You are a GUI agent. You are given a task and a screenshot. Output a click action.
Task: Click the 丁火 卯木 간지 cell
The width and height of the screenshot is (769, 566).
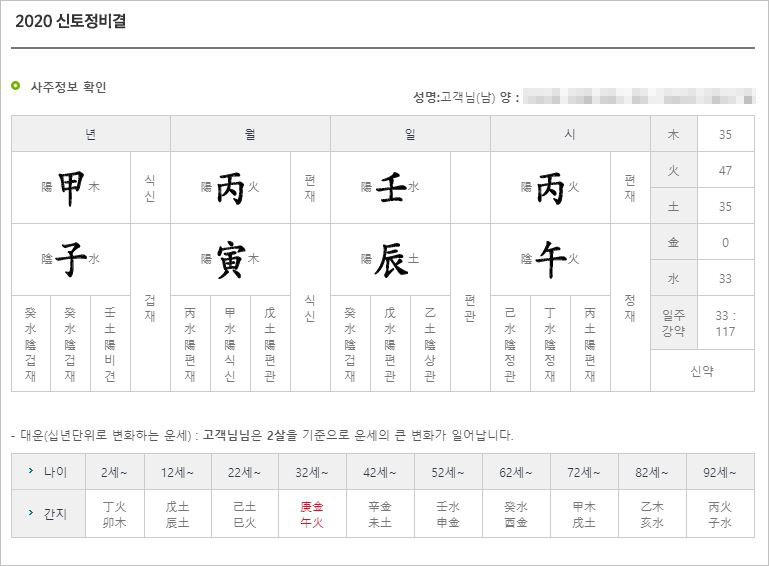click(x=114, y=514)
